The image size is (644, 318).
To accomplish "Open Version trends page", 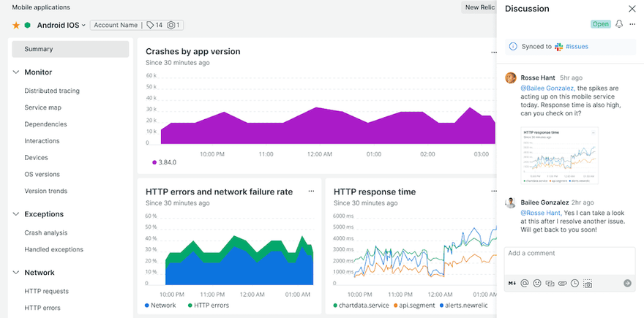I will coord(45,191).
